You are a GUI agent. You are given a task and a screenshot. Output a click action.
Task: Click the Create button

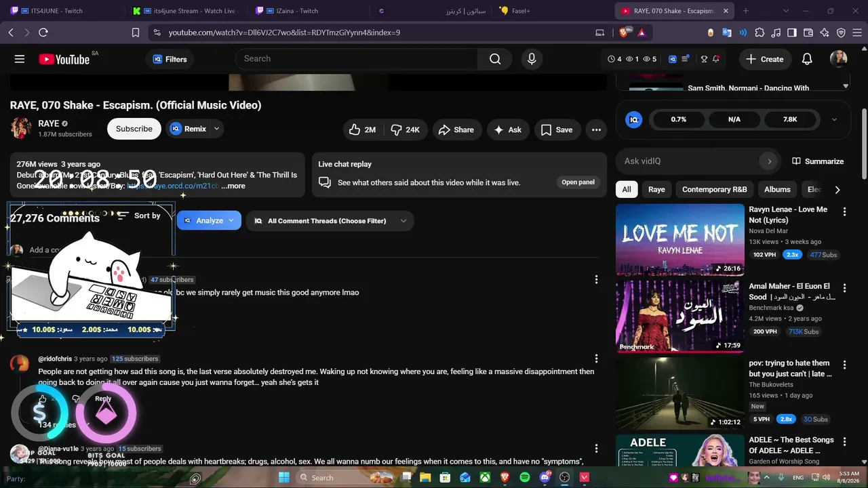764,59
